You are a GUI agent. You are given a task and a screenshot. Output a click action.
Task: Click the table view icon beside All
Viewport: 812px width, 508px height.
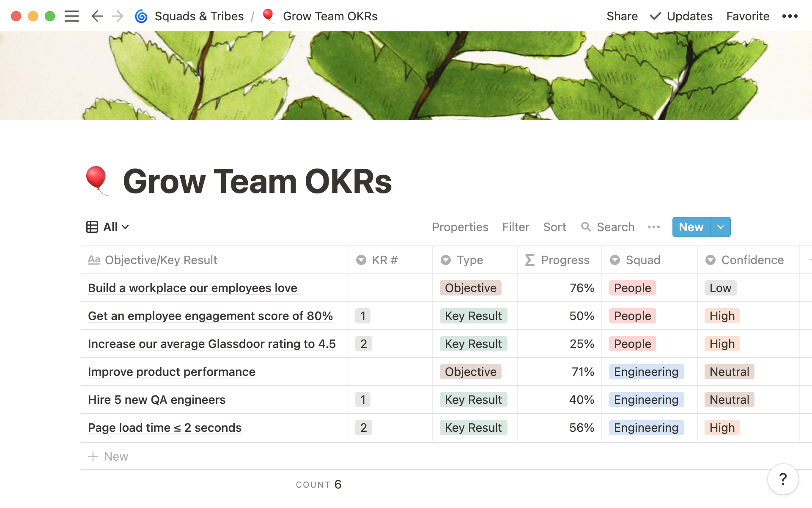(92, 227)
